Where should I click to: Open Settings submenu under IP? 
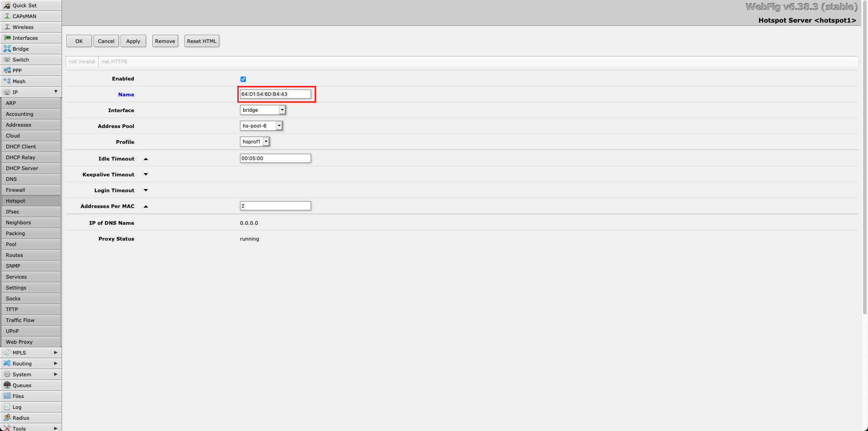31,288
